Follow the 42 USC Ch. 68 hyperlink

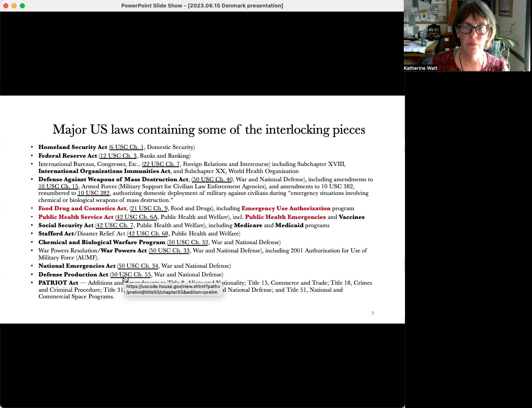pyautogui.click(x=148, y=234)
